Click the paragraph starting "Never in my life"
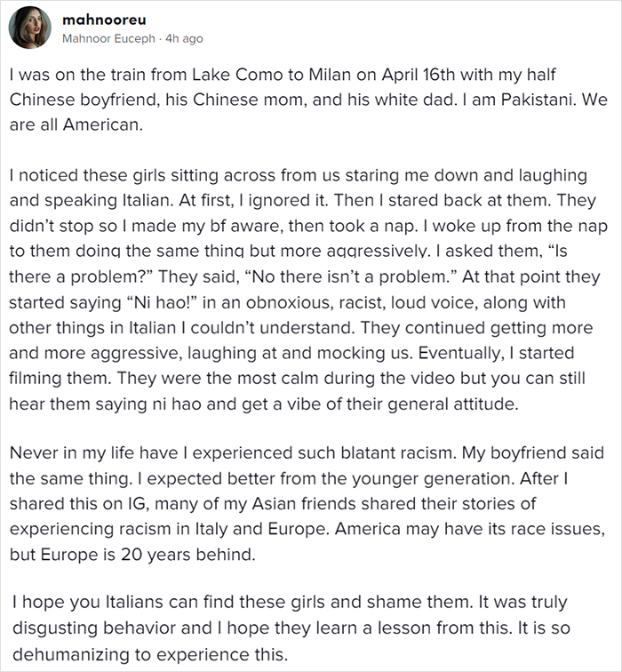The width and height of the screenshot is (622, 672). click(300, 503)
